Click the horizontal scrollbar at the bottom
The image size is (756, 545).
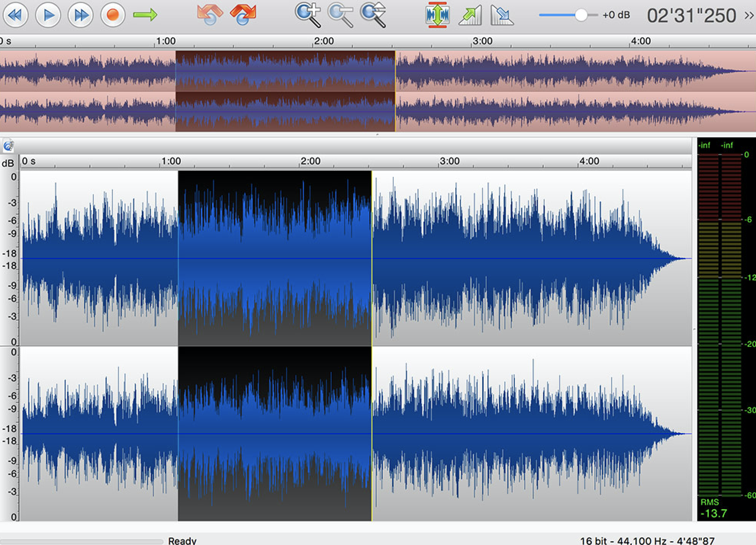[x=82, y=541]
